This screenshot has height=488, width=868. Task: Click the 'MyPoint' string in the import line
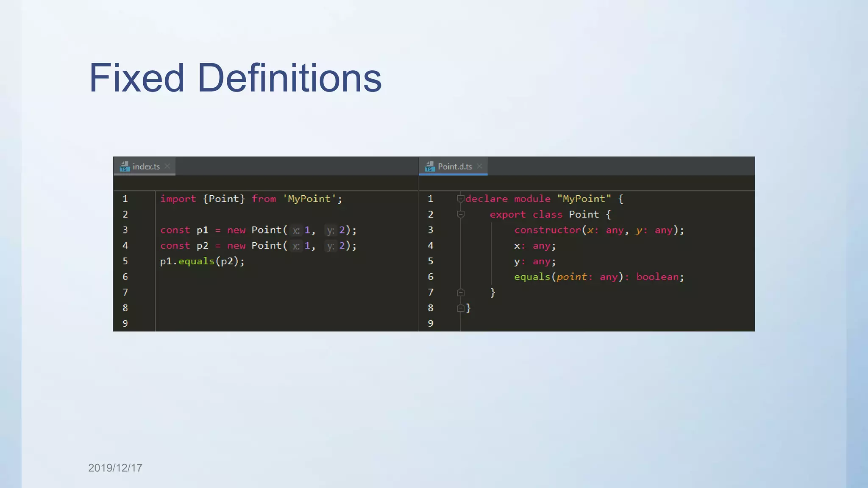pyautogui.click(x=309, y=199)
